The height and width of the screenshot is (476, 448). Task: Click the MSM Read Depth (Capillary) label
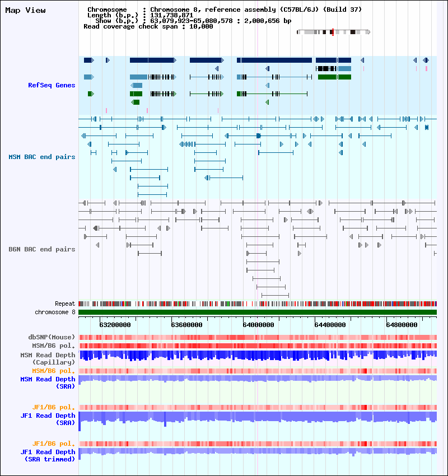click(x=48, y=358)
